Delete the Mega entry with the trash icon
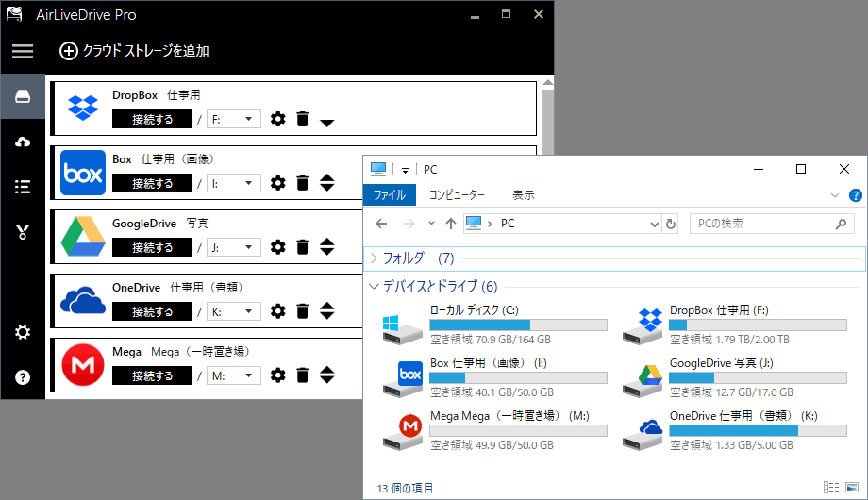This screenshot has width=868, height=500. (302, 375)
